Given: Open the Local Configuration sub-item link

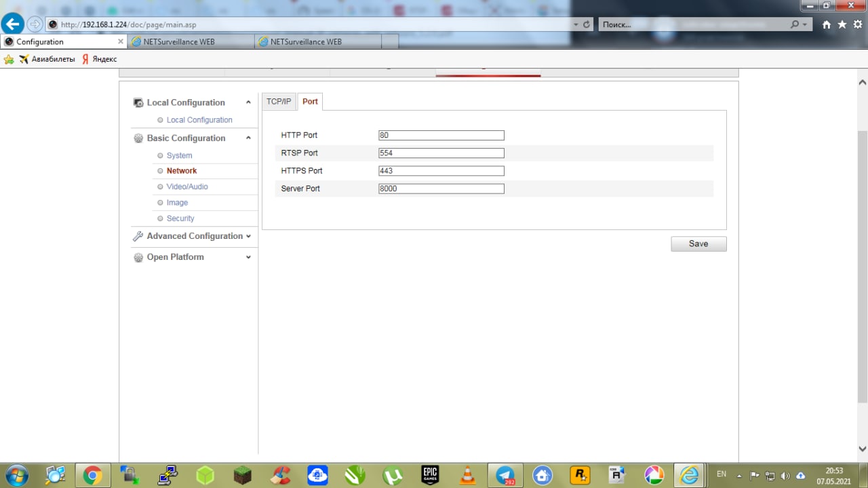Looking at the screenshot, I should click(x=199, y=120).
